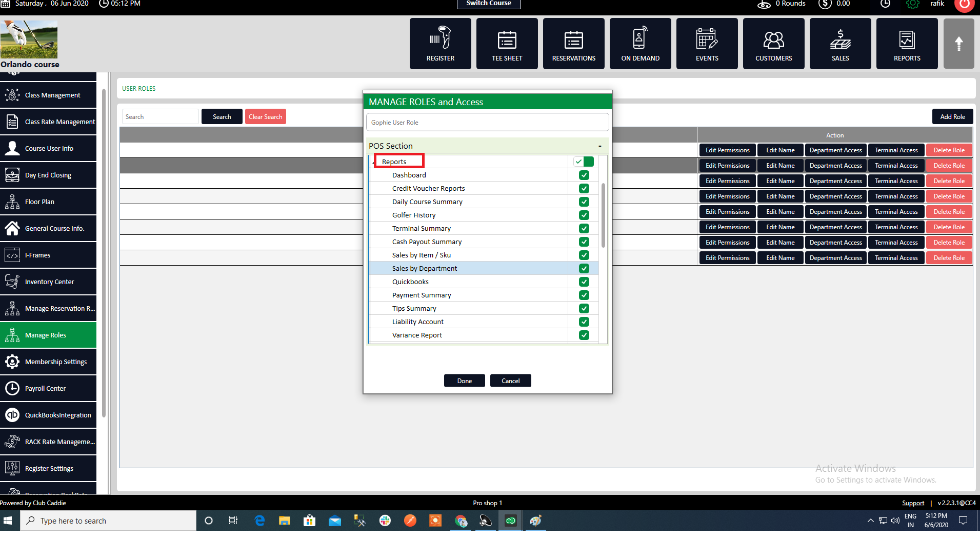The image size is (980, 540).
Task: Collapse the POS Section with minus
Action: click(x=599, y=146)
